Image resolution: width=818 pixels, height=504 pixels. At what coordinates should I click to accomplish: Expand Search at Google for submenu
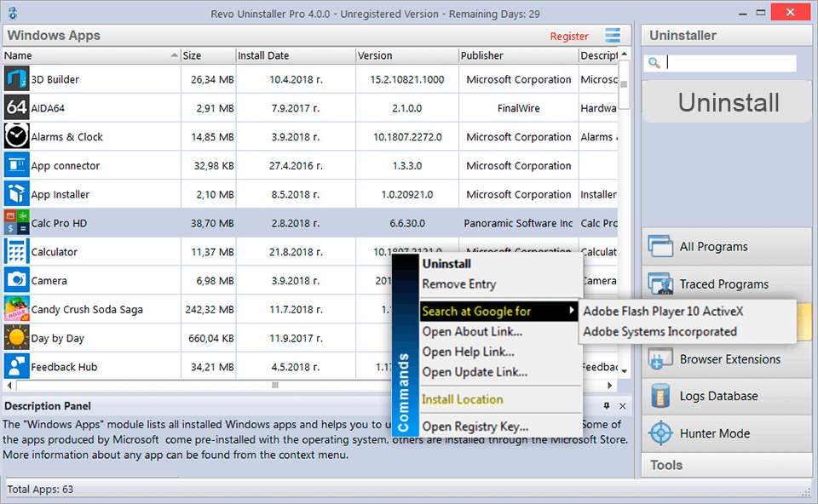click(x=499, y=311)
